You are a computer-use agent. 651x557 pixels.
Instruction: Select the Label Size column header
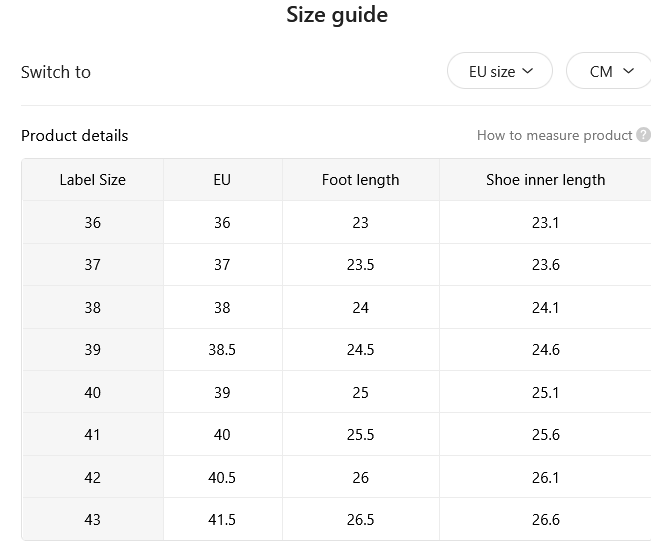[93, 180]
